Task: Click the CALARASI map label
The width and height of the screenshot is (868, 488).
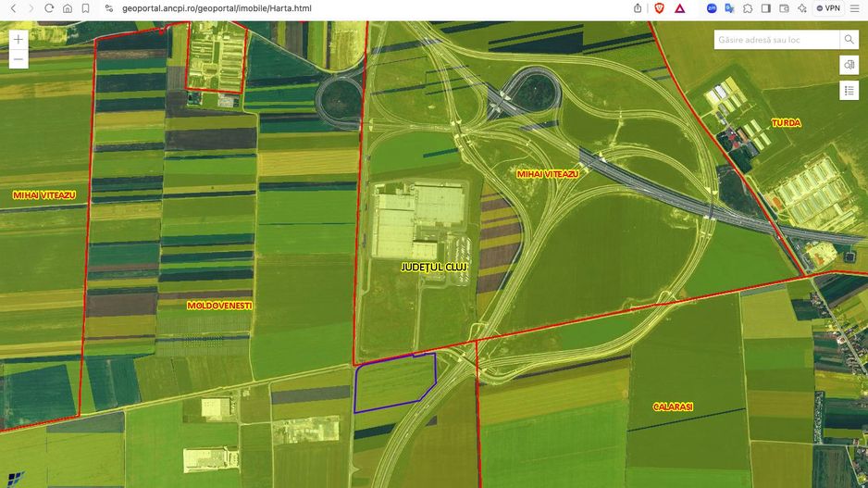Action: click(673, 407)
